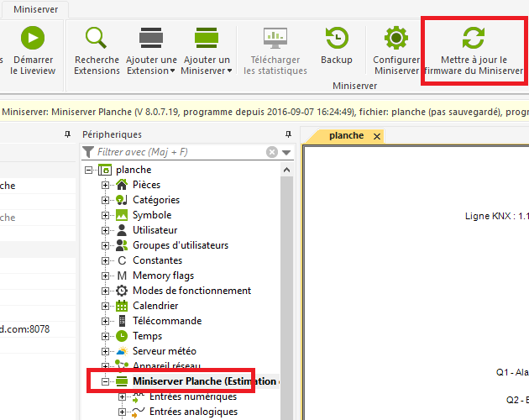Expand the Catégories tree node

point(105,200)
